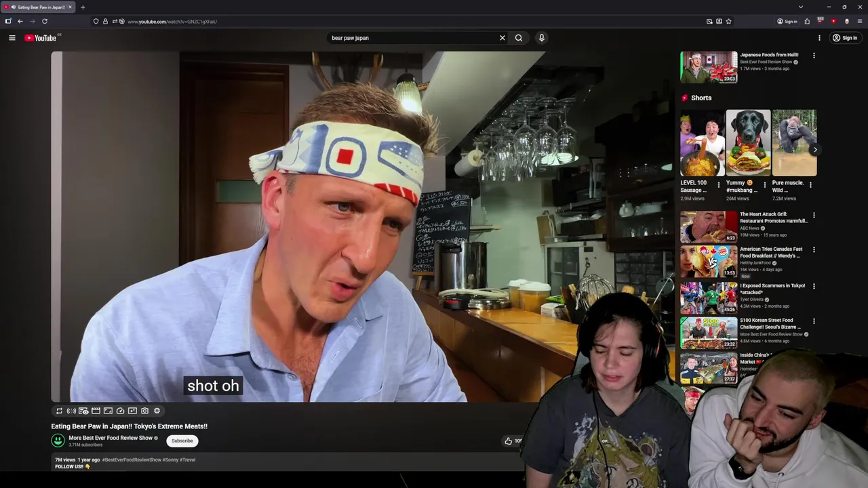Screen dimensions: 868x488
Task: List all tabs with the tab-bar chevron
Action: point(800,7)
